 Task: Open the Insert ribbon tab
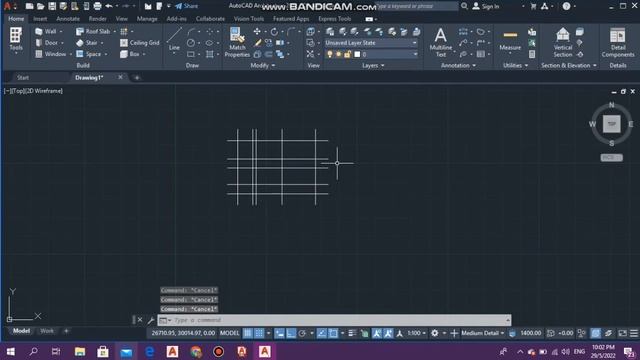(40, 19)
